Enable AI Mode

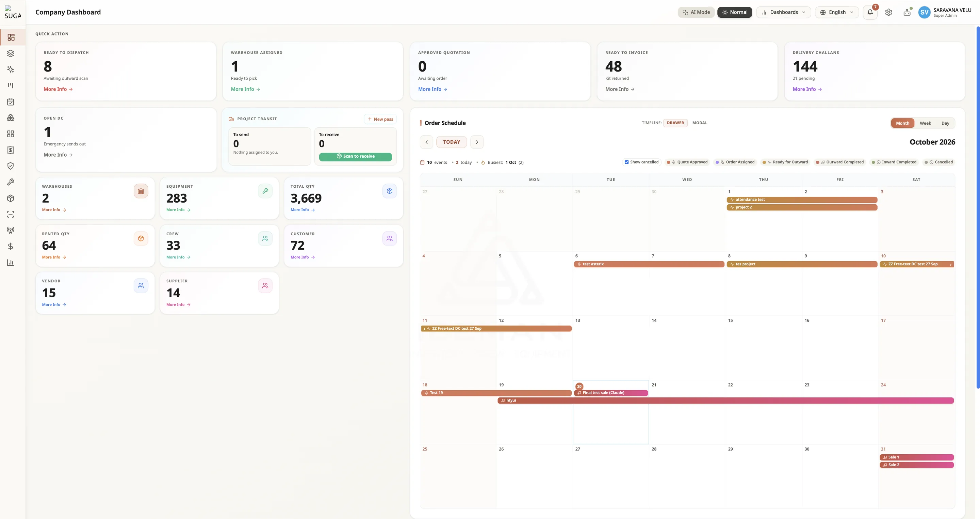coord(696,12)
